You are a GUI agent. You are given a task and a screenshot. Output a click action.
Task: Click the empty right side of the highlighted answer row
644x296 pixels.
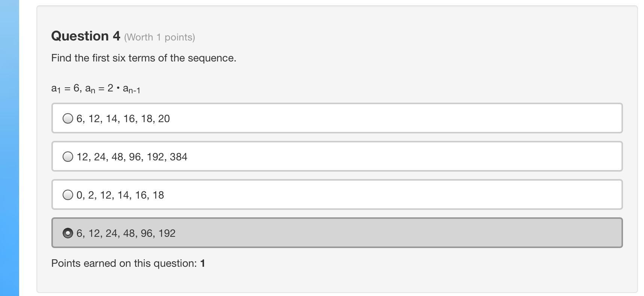pos(413,233)
